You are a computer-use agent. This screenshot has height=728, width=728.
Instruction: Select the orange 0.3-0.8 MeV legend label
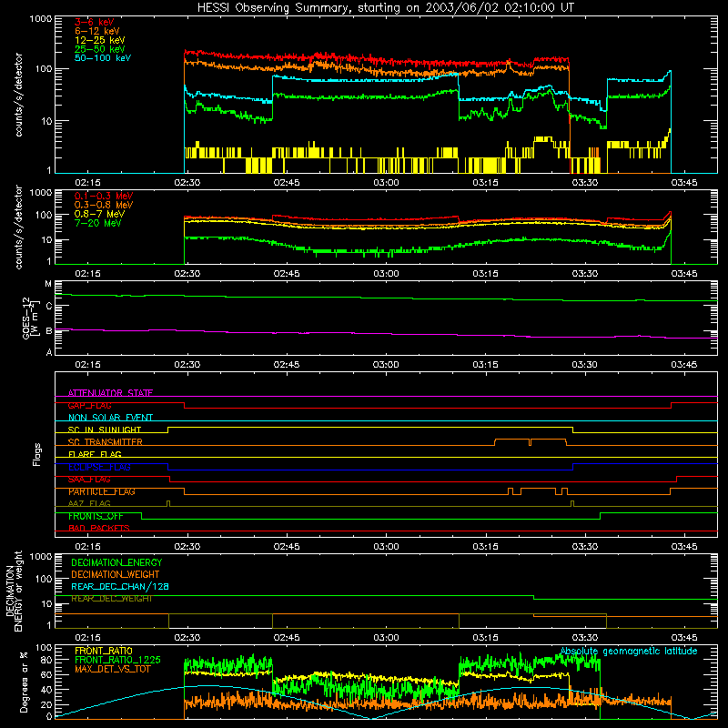point(104,205)
